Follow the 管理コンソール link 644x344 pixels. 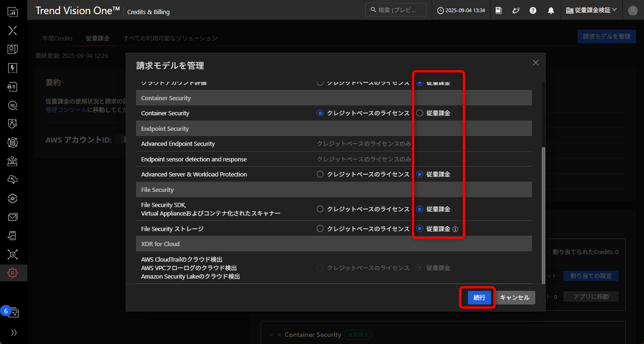66,110
